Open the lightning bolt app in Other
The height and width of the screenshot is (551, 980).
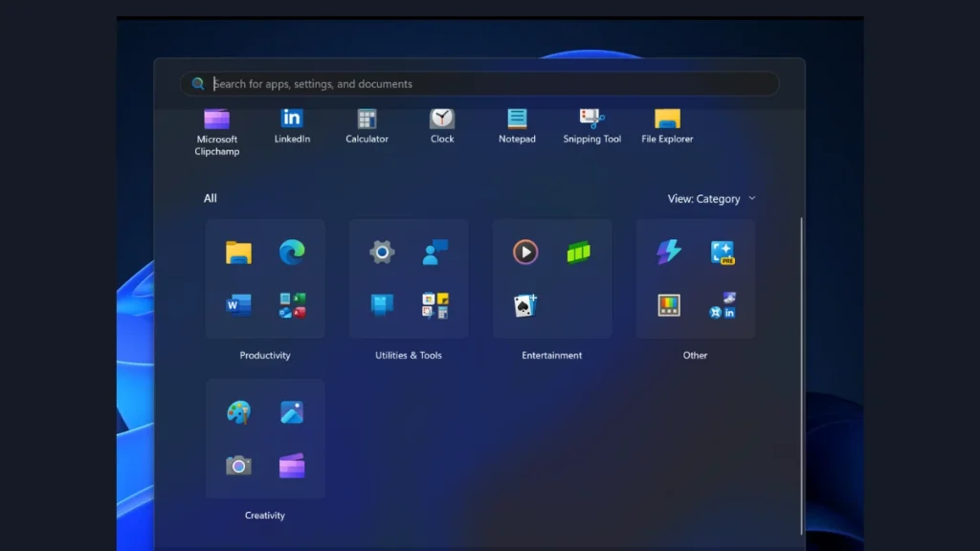click(x=669, y=253)
